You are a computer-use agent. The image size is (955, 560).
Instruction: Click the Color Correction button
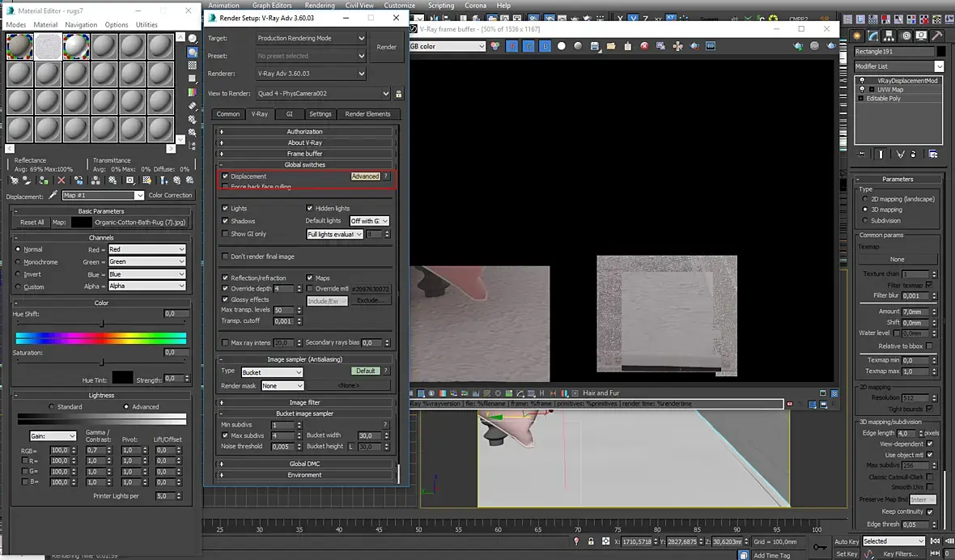[x=170, y=195]
